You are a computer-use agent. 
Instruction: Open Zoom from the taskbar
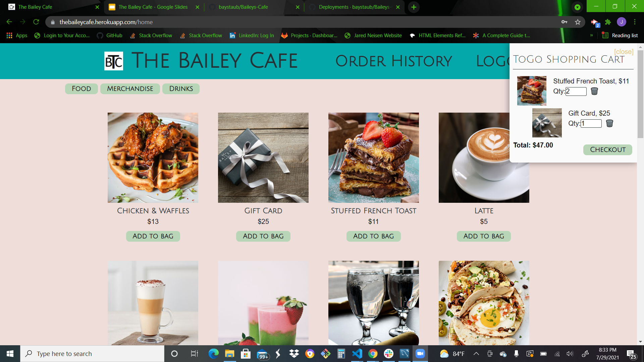[420, 354]
